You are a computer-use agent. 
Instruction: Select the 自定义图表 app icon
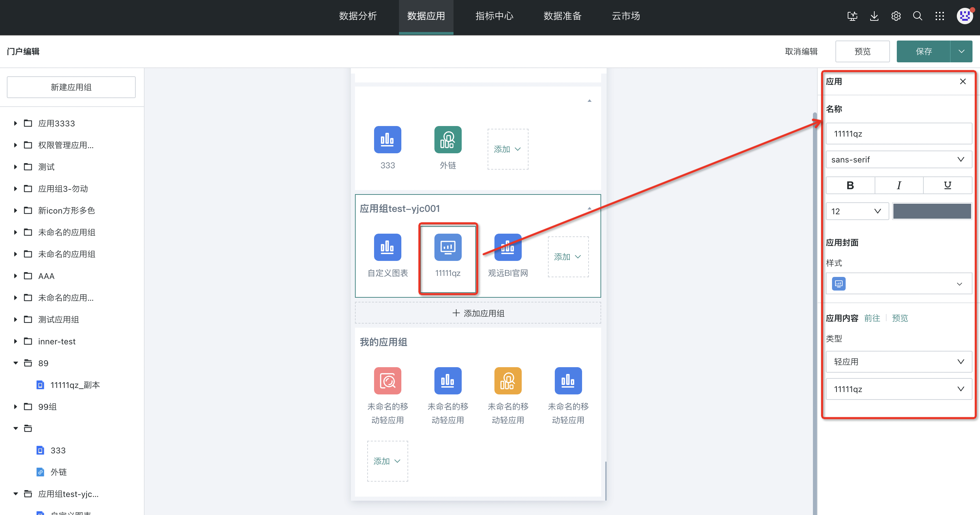(x=387, y=247)
